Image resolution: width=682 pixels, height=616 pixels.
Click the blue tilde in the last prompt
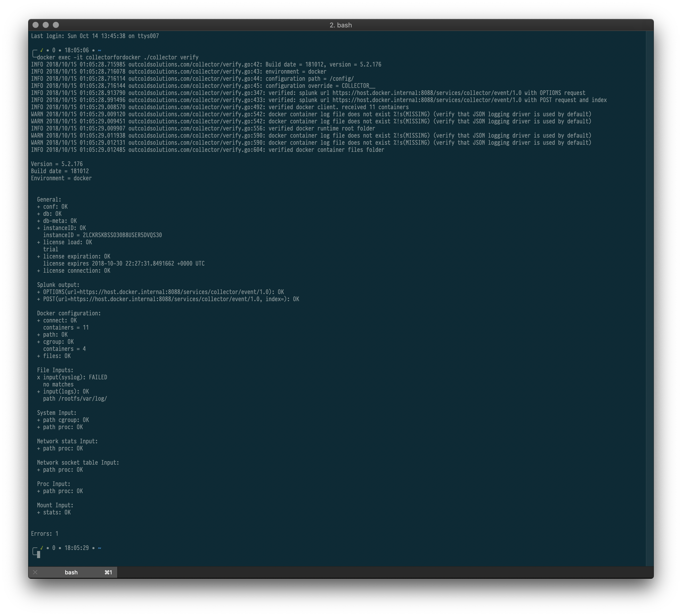(100, 548)
